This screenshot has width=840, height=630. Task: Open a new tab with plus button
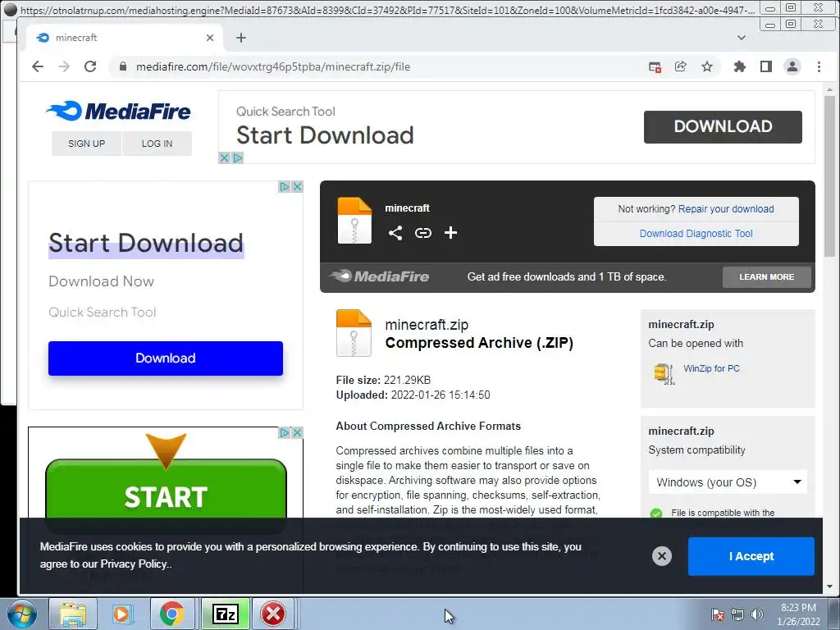click(x=241, y=38)
